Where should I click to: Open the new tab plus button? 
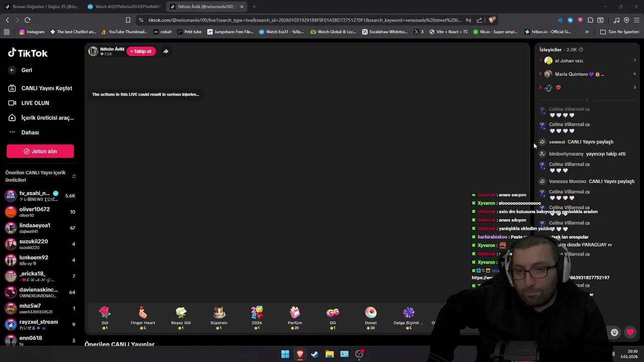[254, 7]
